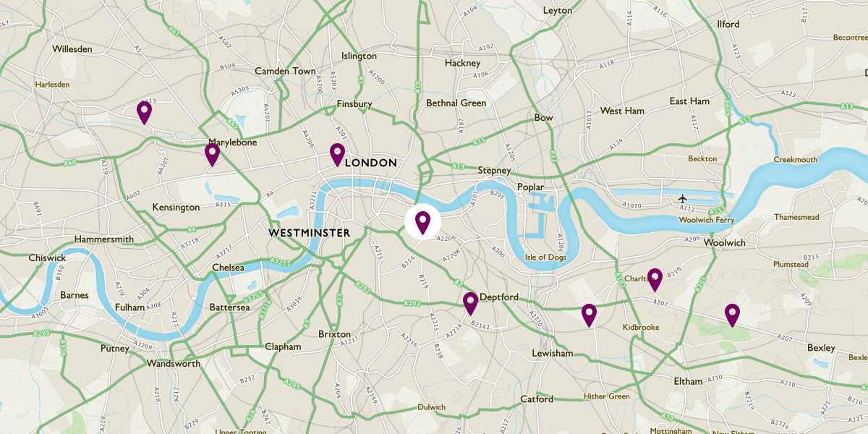Select the pin northwest of Kidbrooke
The height and width of the screenshot is (434, 868).
coord(589,316)
